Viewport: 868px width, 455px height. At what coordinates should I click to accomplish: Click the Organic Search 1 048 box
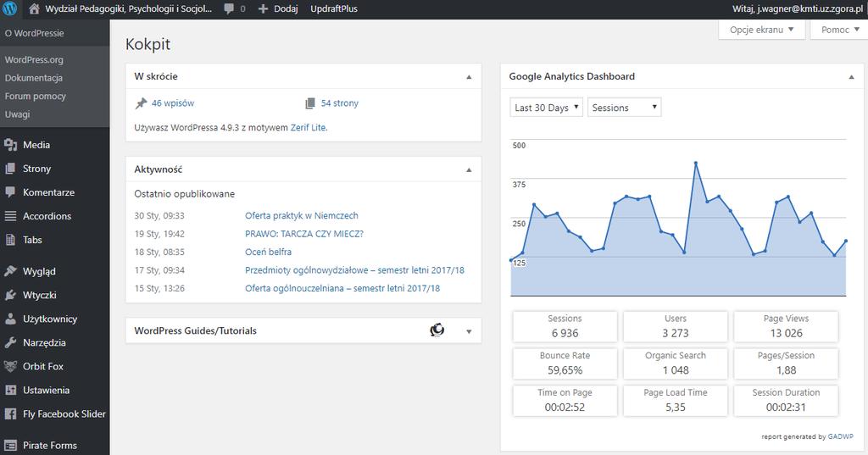coord(676,363)
